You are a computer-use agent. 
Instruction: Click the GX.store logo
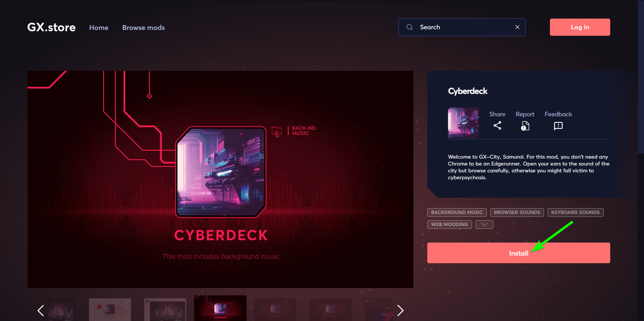[51, 27]
